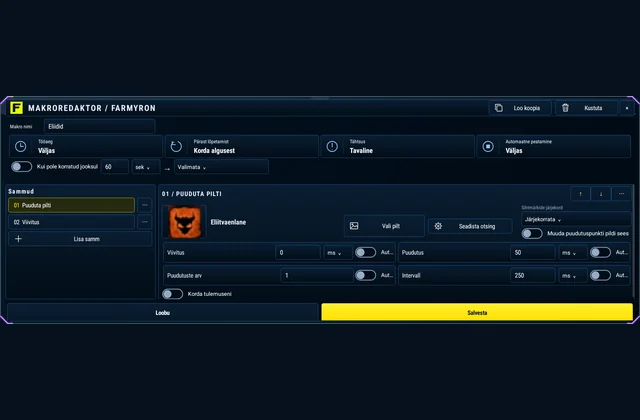
Task: Move step down with arrow icon
Action: point(601,194)
